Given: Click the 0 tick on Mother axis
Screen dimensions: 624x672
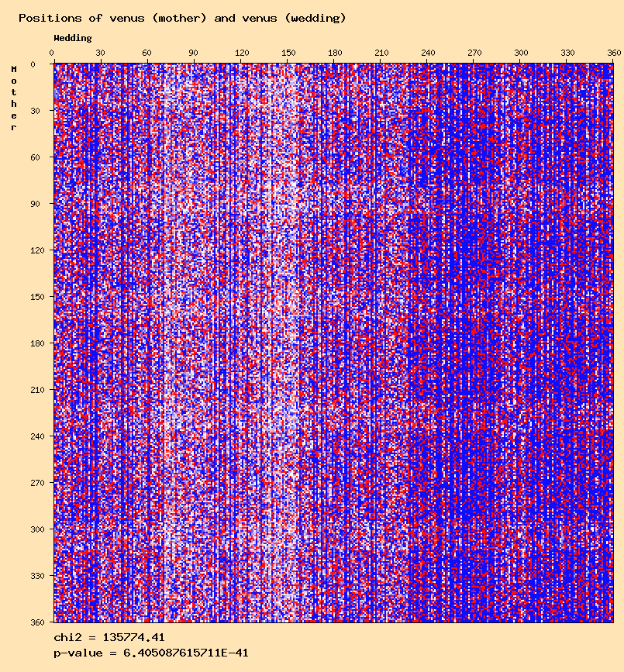Looking at the screenshot, I should click(33, 64).
